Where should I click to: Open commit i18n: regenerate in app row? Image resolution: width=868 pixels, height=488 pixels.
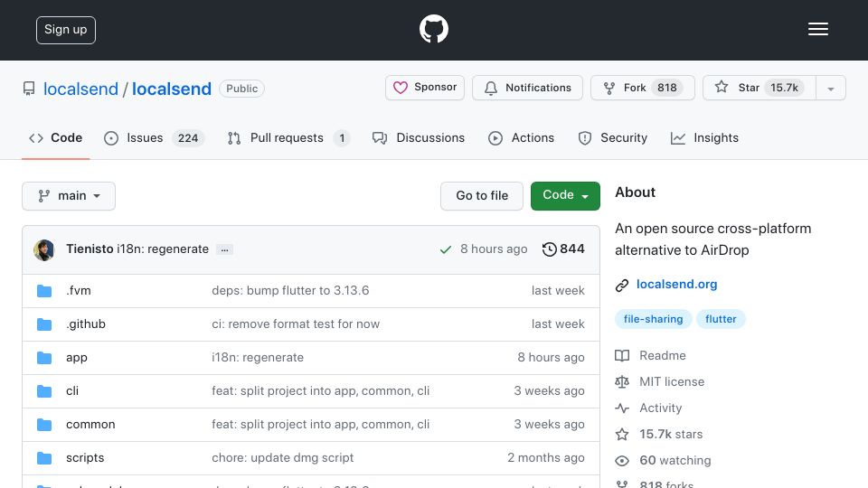(258, 358)
